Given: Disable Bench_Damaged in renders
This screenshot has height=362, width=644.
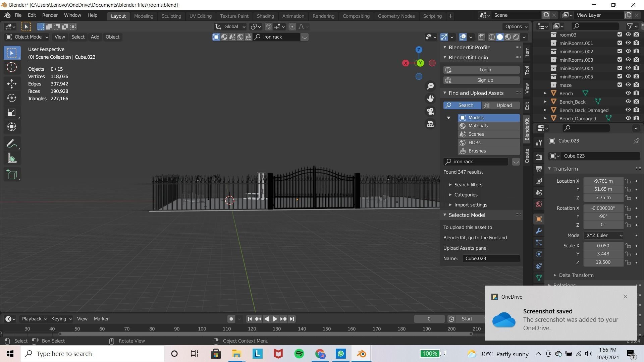Looking at the screenshot, I should pyautogui.click(x=636, y=118).
